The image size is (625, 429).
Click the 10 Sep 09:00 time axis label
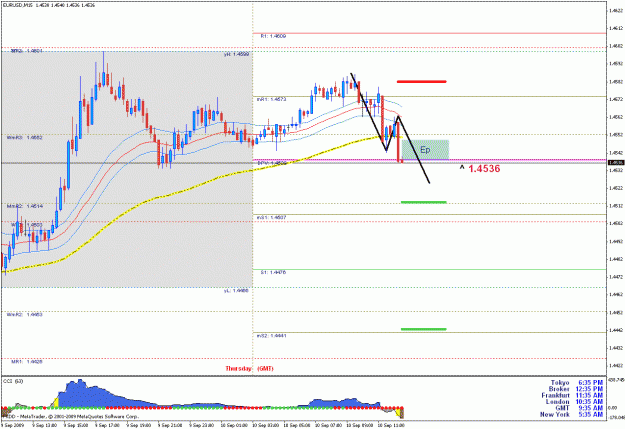tap(361, 425)
